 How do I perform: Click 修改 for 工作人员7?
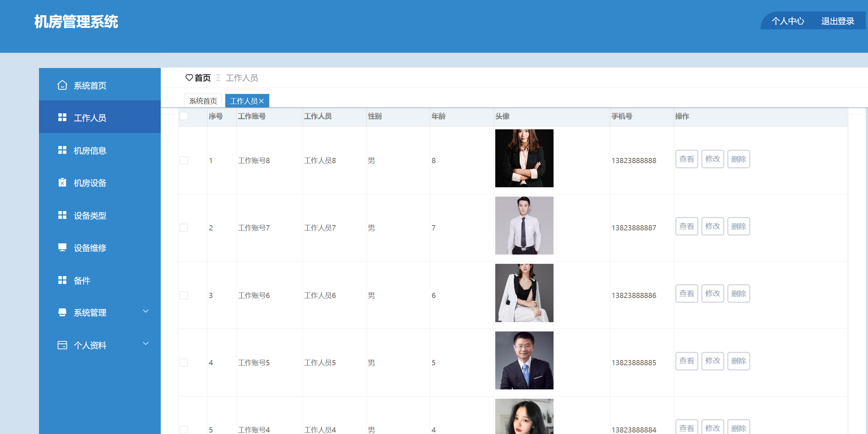coord(712,226)
